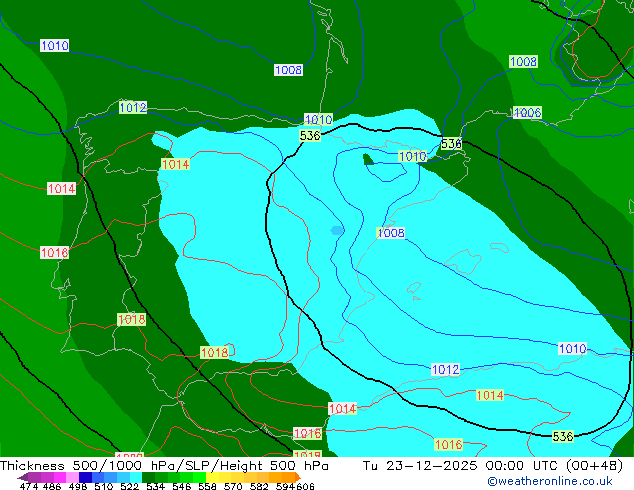Click the legend value 606
Viewport: 634px width, 490px height.
pos(305,486)
